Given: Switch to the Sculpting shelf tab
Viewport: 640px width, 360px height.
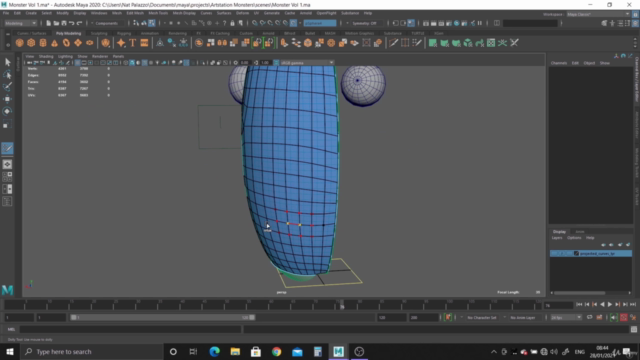Looking at the screenshot, I should point(99,33).
